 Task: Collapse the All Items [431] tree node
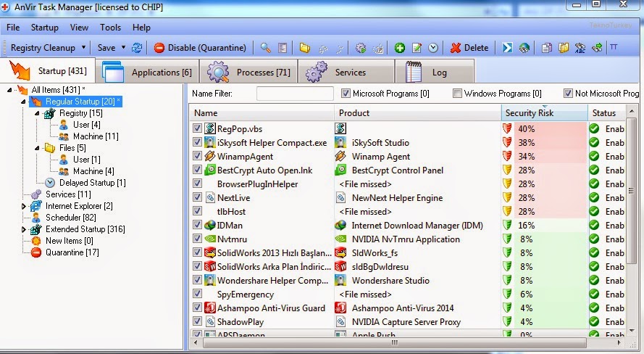click(9, 90)
